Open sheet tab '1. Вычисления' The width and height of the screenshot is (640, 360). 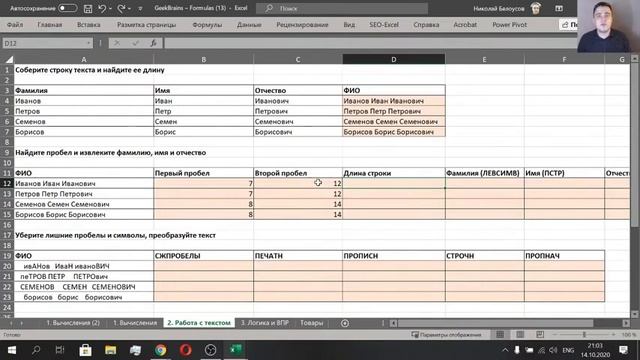coord(135,323)
